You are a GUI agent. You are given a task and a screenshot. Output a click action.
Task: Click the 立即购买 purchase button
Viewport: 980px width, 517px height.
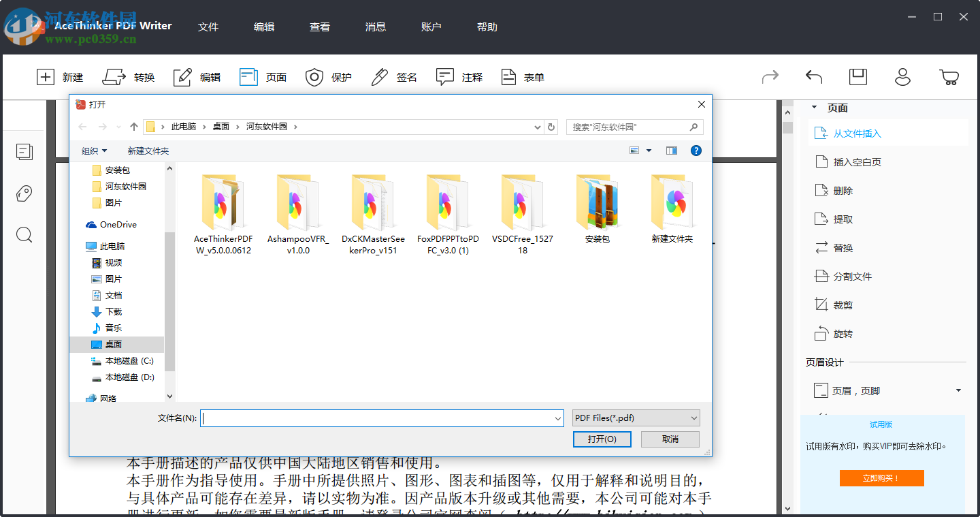(881, 477)
